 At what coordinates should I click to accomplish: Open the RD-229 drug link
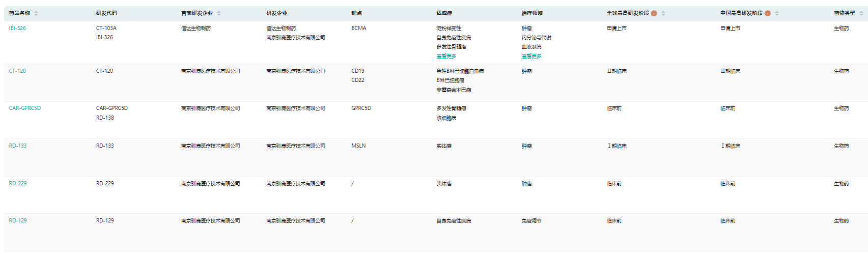coord(18,184)
